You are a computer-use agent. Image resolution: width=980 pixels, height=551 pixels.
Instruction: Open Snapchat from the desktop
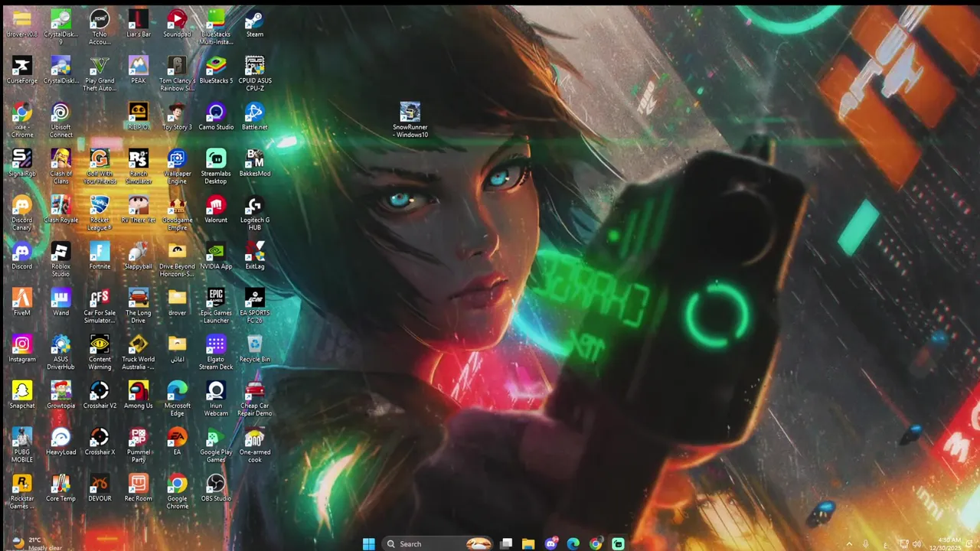(x=22, y=396)
